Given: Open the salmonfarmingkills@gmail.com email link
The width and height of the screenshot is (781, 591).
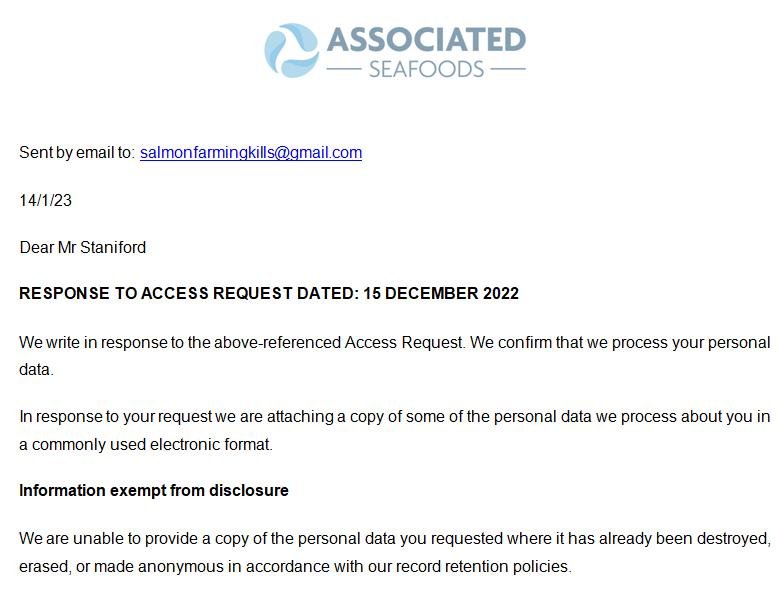Looking at the screenshot, I should tap(250, 153).
